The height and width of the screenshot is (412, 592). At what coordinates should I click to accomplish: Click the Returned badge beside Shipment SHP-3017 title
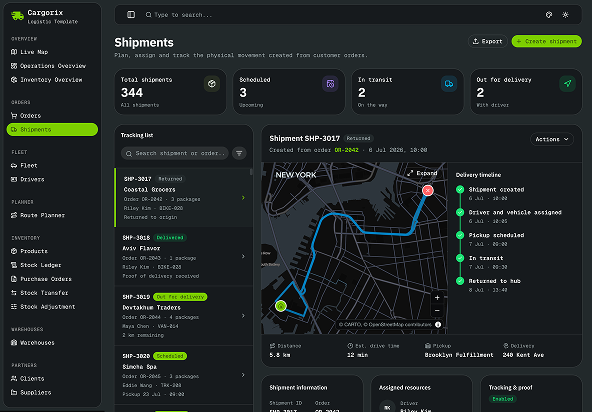point(359,139)
